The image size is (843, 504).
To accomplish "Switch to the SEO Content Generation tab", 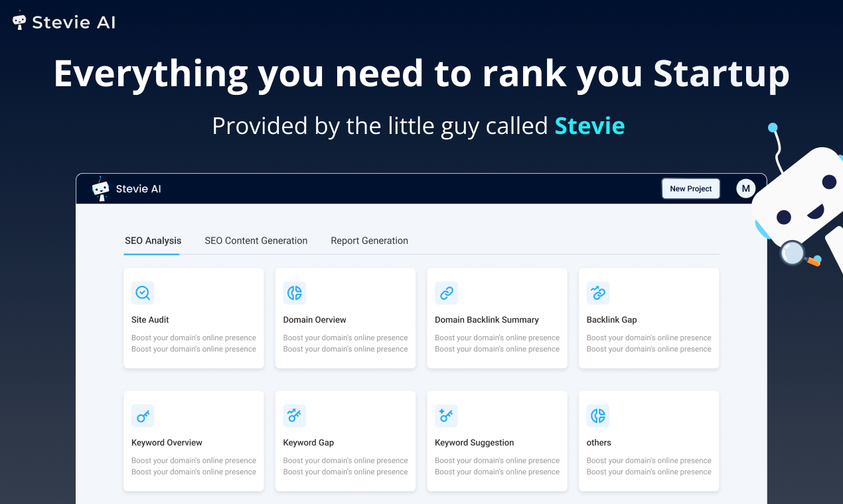I will click(256, 241).
